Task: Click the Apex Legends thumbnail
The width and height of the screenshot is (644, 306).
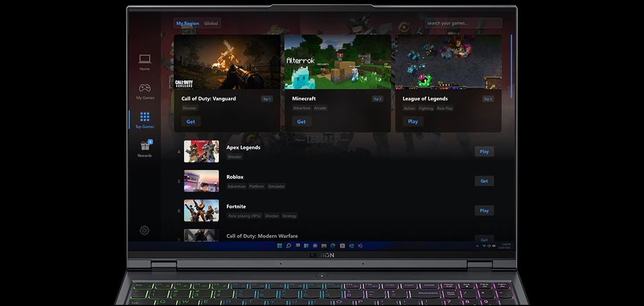Action: coord(201,151)
